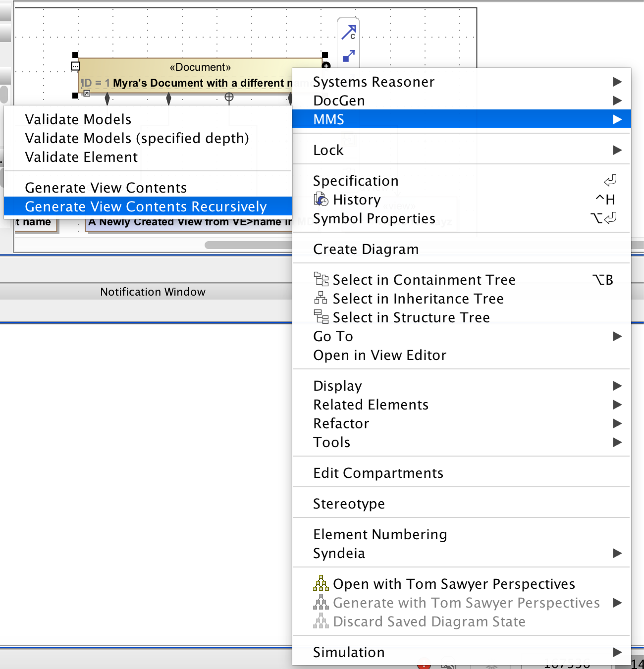The width and height of the screenshot is (644, 669).
Task: Select the MMS menu entry
Action: coord(461,119)
